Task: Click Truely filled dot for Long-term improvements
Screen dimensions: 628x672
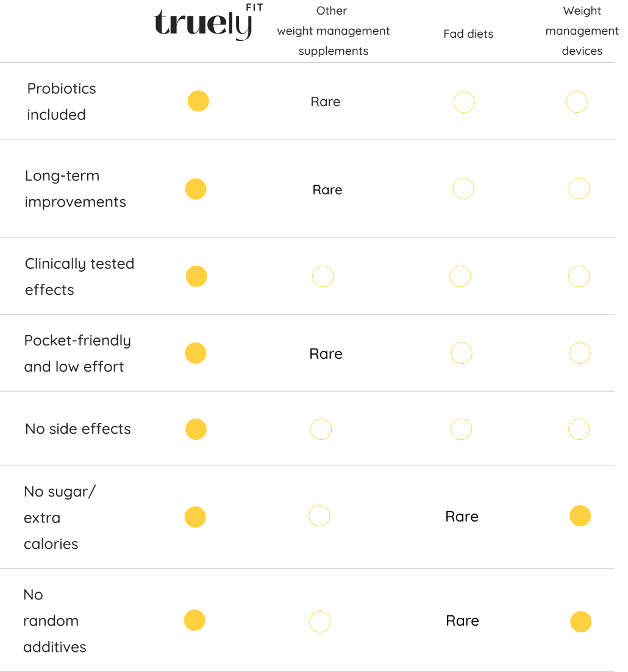Action: [x=196, y=189]
